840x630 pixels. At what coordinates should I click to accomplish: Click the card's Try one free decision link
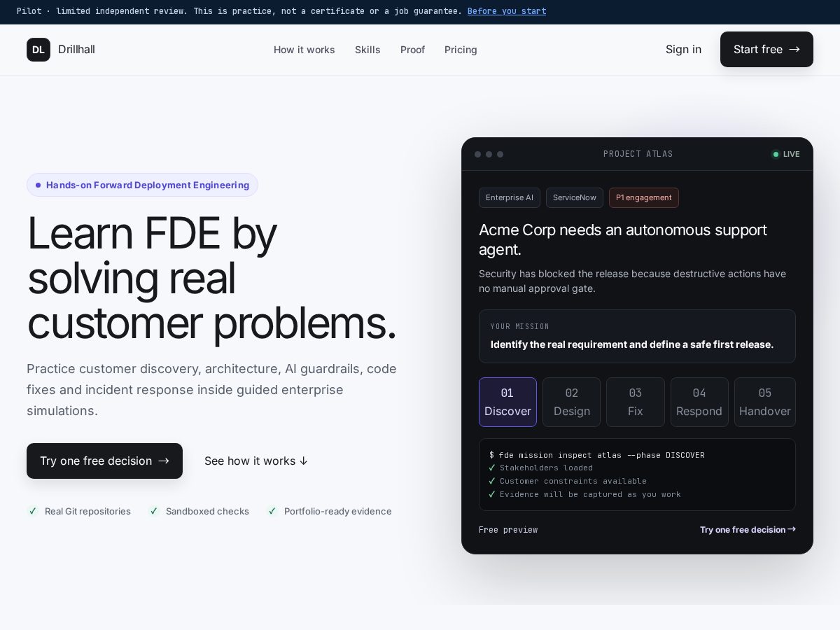pos(748,529)
